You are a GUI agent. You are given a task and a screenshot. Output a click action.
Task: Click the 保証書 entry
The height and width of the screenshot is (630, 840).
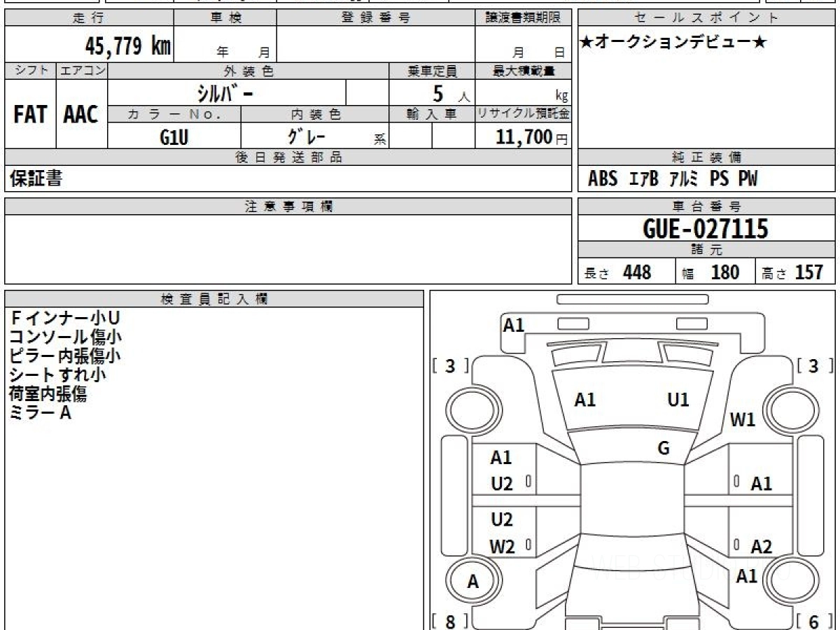(x=36, y=178)
